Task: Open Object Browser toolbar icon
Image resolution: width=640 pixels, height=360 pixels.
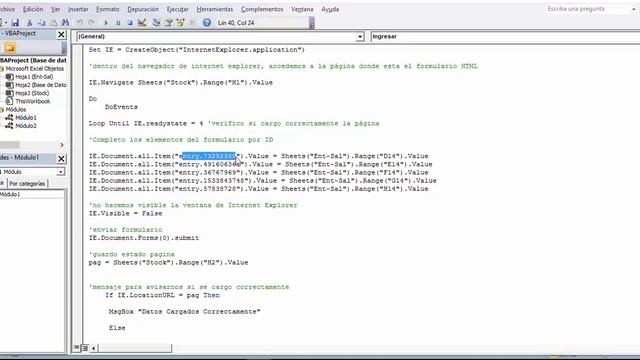Action: [x=180, y=23]
